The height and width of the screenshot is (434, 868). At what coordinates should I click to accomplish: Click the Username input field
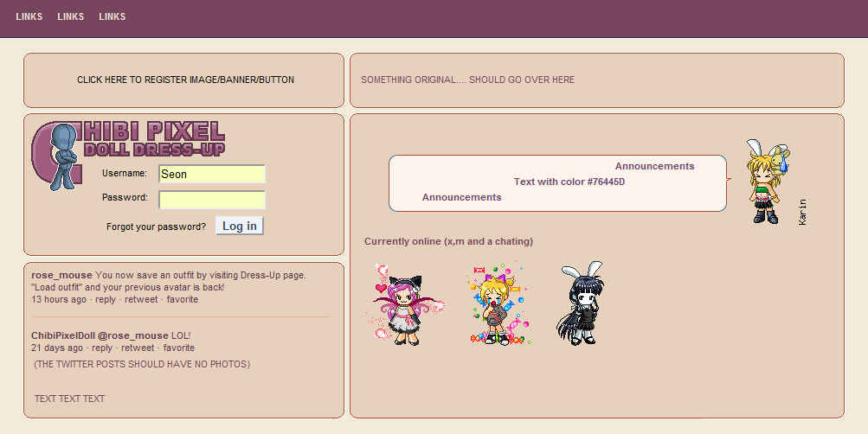pyautogui.click(x=212, y=174)
